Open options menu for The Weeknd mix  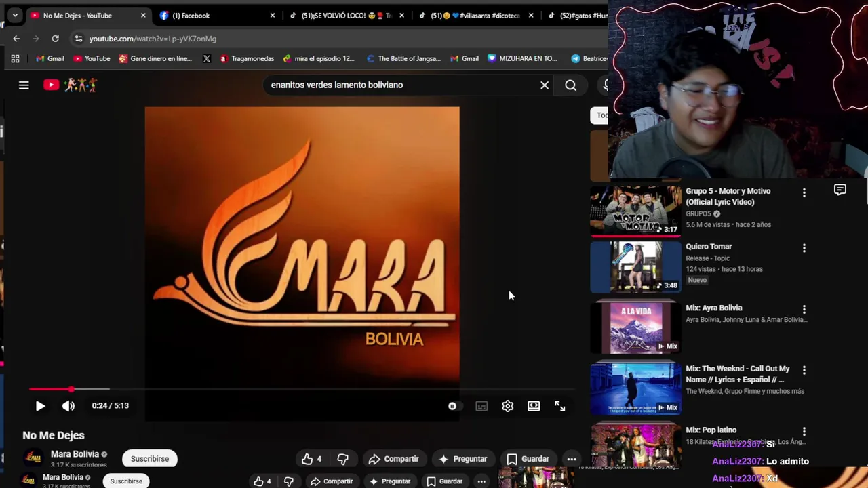[804, 371]
